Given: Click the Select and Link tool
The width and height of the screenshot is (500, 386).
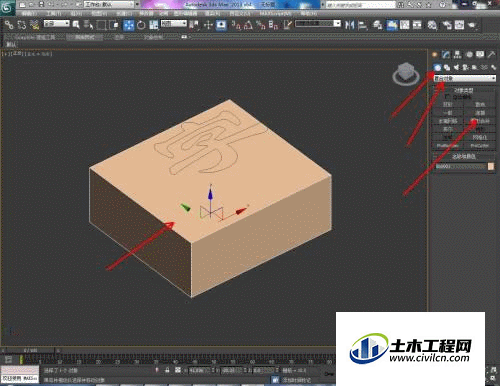Looking at the screenshot, I should pyautogui.click(x=9, y=25).
